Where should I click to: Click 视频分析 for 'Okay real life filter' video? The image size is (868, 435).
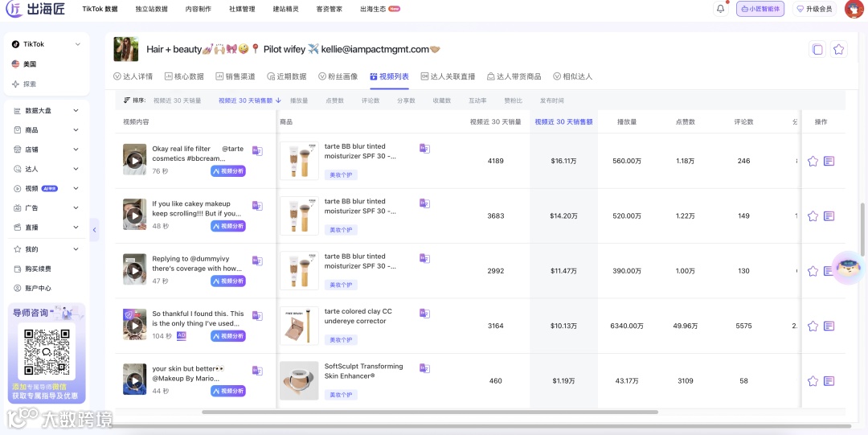point(228,171)
